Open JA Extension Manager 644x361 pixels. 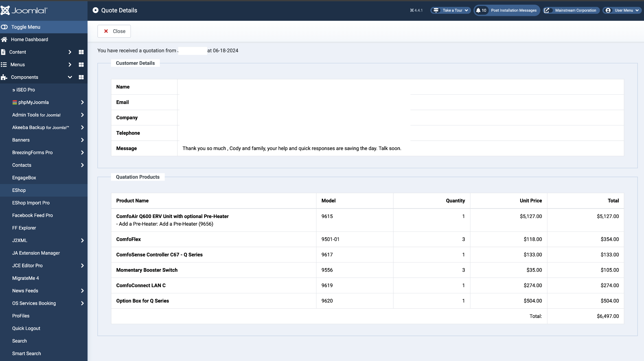36,253
